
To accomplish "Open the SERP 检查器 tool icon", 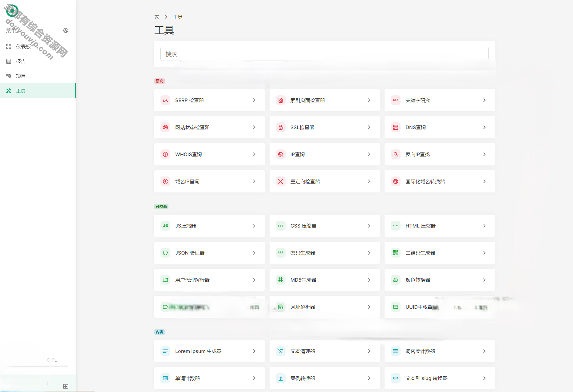I will (x=165, y=100).
